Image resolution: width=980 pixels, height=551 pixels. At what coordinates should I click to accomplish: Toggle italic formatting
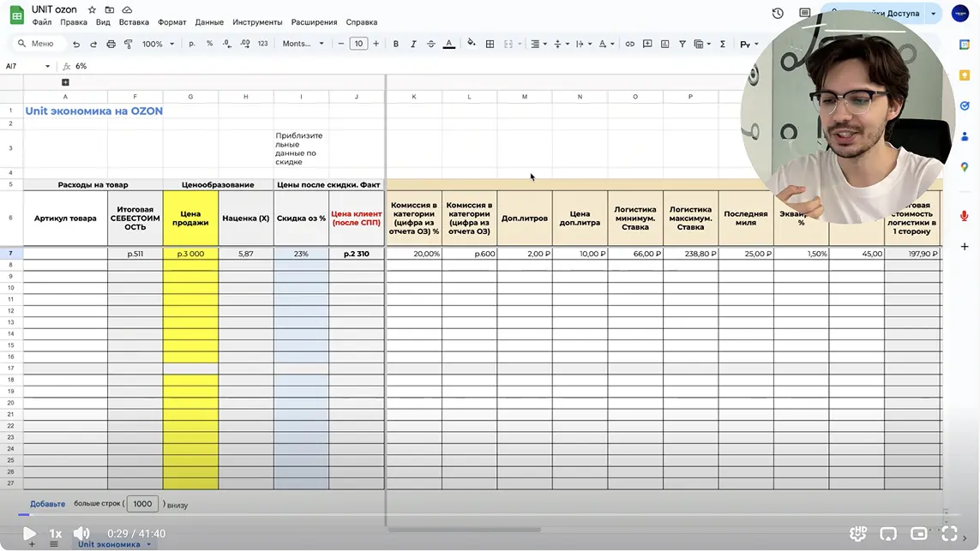pos(413,44)
